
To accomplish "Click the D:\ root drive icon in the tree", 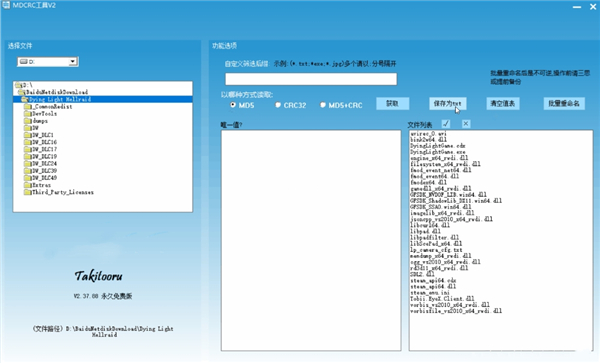I will tap(18, 85).
